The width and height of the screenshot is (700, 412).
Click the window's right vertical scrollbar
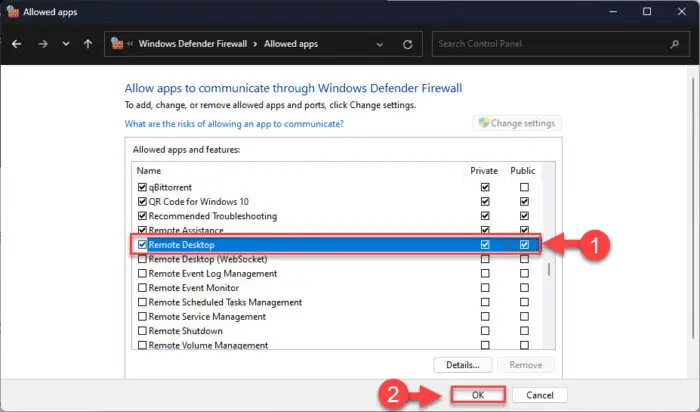click(x=693, y=208)
